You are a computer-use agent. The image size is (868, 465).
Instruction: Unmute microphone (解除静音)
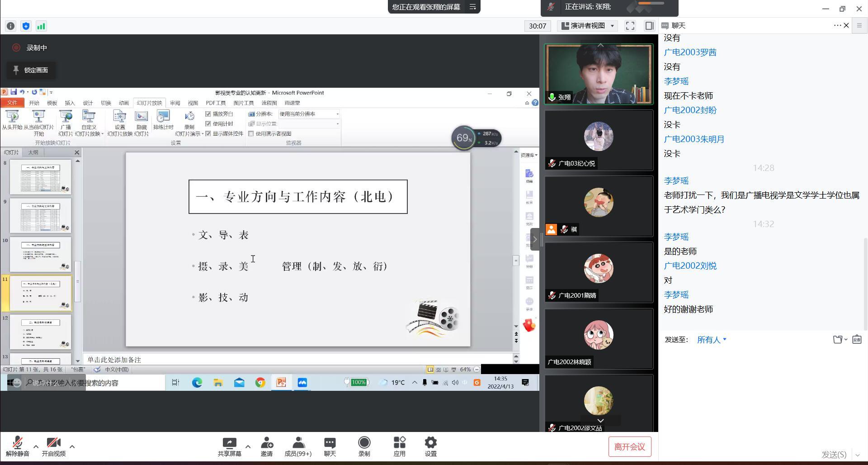17,446
